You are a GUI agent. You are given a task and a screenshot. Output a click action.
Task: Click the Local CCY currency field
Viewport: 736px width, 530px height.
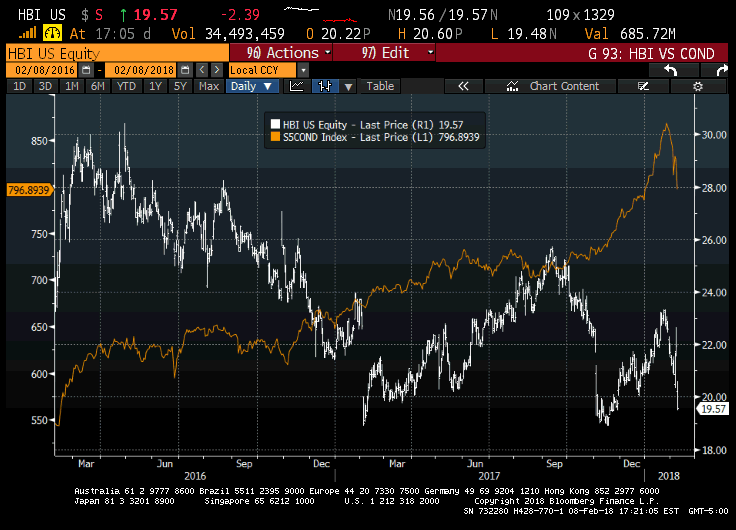tap(262, 70)
